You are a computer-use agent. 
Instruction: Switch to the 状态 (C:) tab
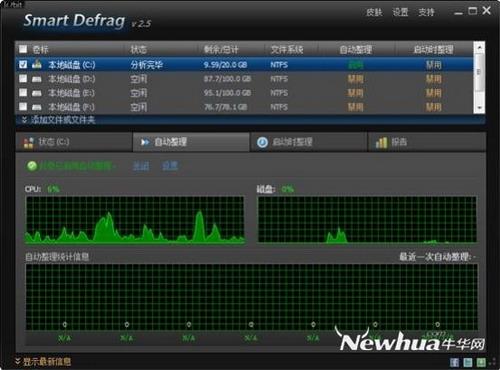point(74,142)
